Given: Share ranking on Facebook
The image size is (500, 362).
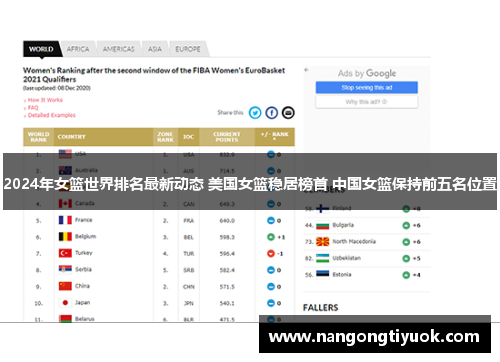Looking at the screenshot, I should pos(272,113).
